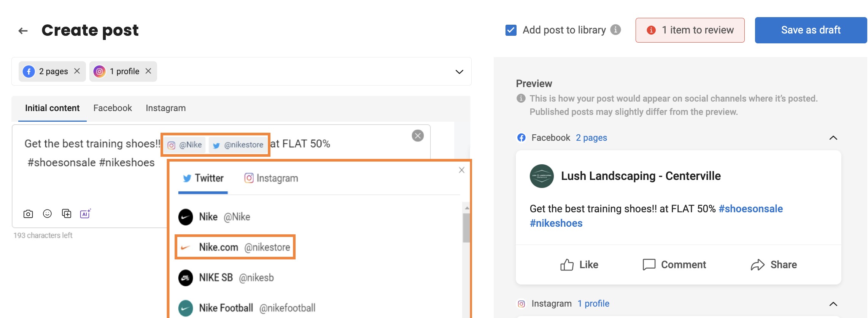Click the Facebook icon on the 2 pages chip

point(28,71)
